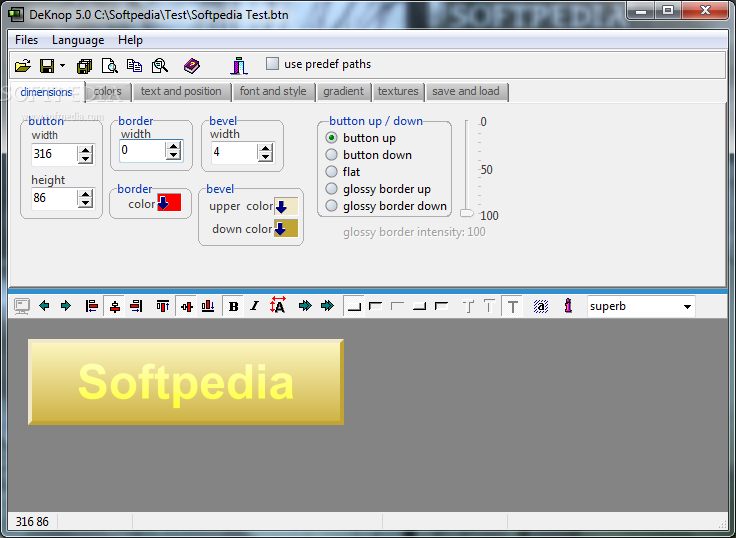Center text vertically with middle align icon
Screen dimensions: 736x538
pyautogui.click(x=186, y=306)
